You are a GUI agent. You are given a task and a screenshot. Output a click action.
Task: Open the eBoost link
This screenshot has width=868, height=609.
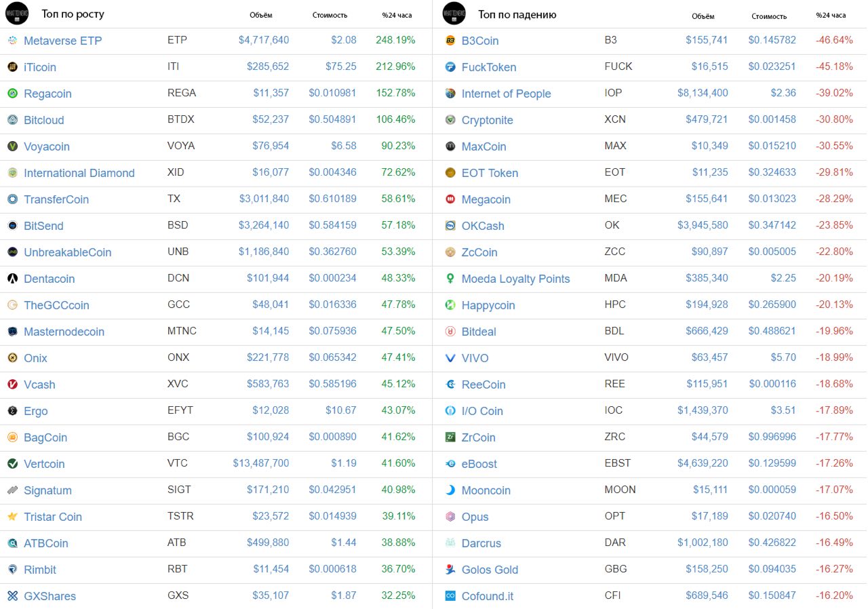tap(479, 464)
